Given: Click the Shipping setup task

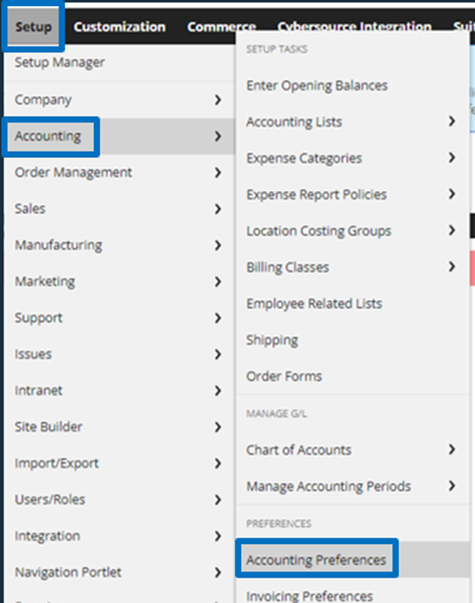Looking at the screenshot, I should pos(272,340).
